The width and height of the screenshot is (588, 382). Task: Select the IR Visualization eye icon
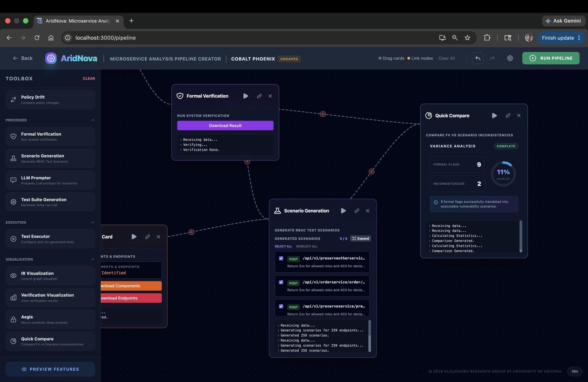click(x=13, y=276)
